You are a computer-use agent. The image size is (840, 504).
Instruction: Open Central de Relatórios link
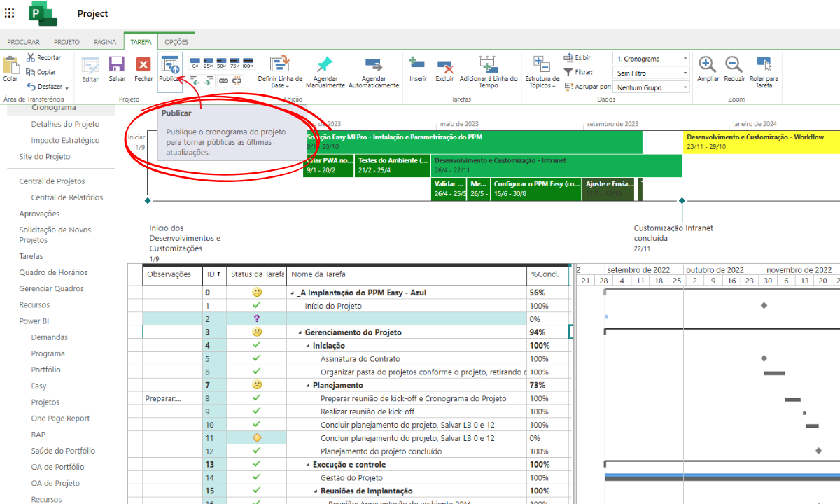click(67, 197)
